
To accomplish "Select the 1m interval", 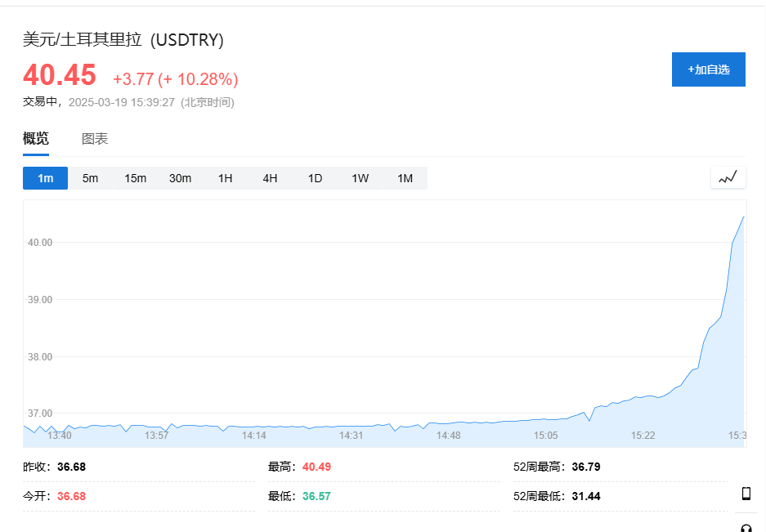I will click(46, 178).
